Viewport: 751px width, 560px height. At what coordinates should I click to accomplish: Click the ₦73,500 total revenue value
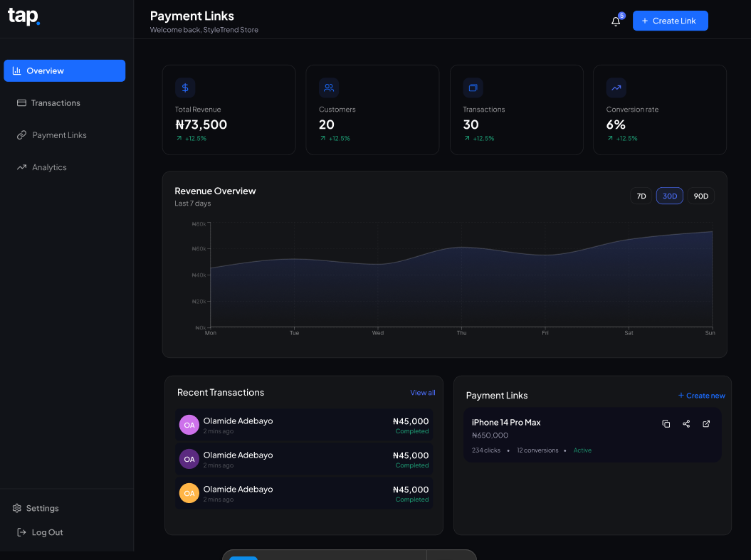click(x=201, y=125)
